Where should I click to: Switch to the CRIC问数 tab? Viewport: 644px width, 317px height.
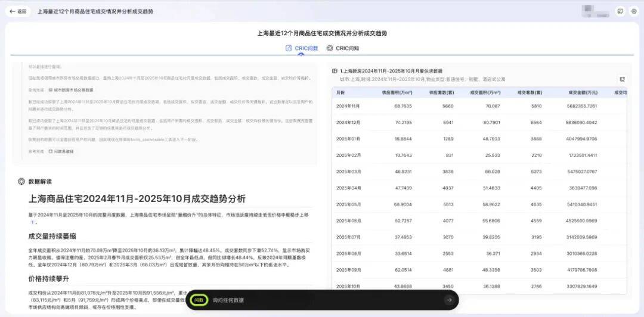pyautogui.click(x=302, y=48)
